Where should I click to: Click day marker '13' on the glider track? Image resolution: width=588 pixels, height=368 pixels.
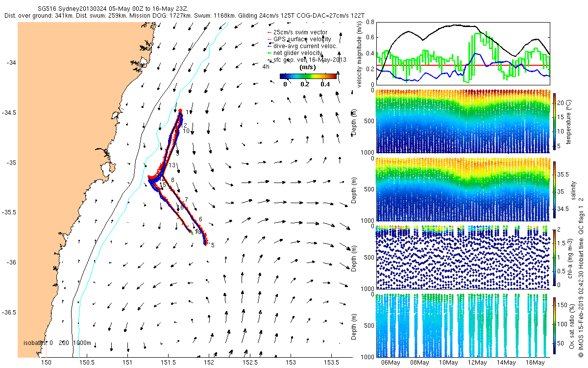172,165
